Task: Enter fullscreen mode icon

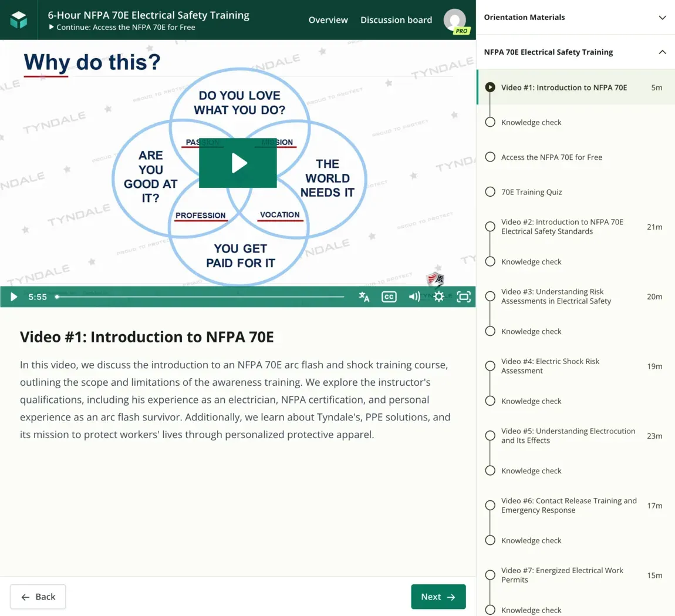Action: [x=464, y=297]
